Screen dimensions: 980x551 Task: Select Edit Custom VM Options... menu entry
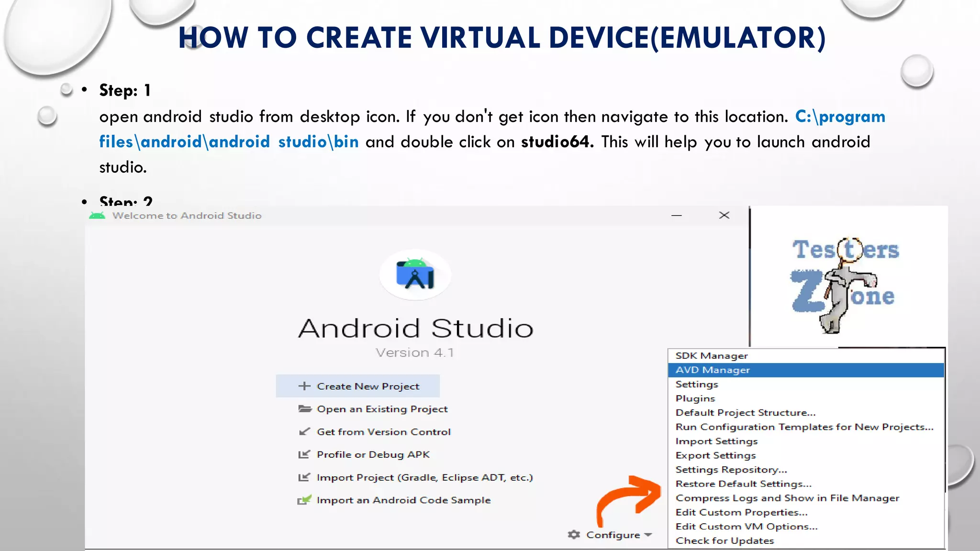806,526
